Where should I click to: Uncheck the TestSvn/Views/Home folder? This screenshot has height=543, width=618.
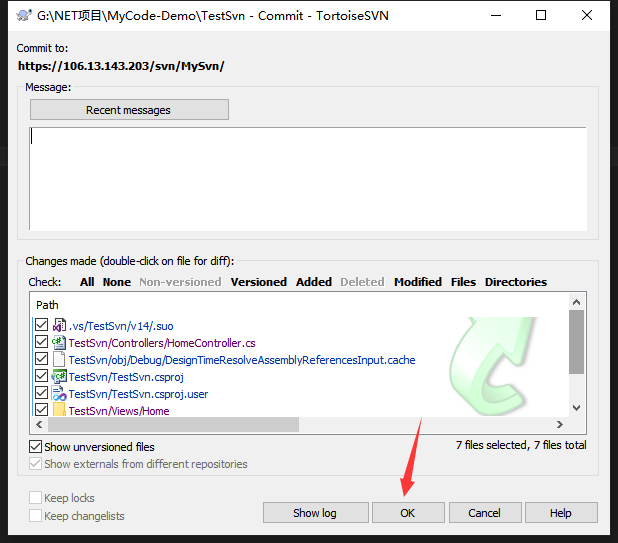41,410
